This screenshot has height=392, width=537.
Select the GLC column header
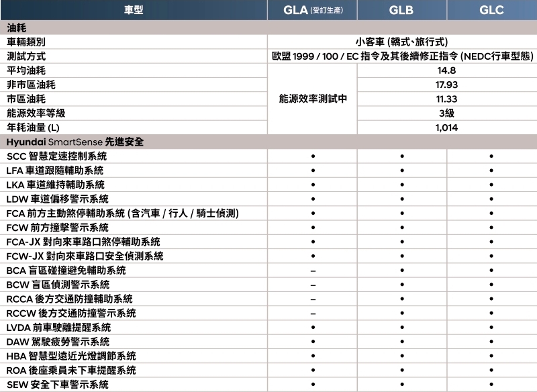click(492, 10)
